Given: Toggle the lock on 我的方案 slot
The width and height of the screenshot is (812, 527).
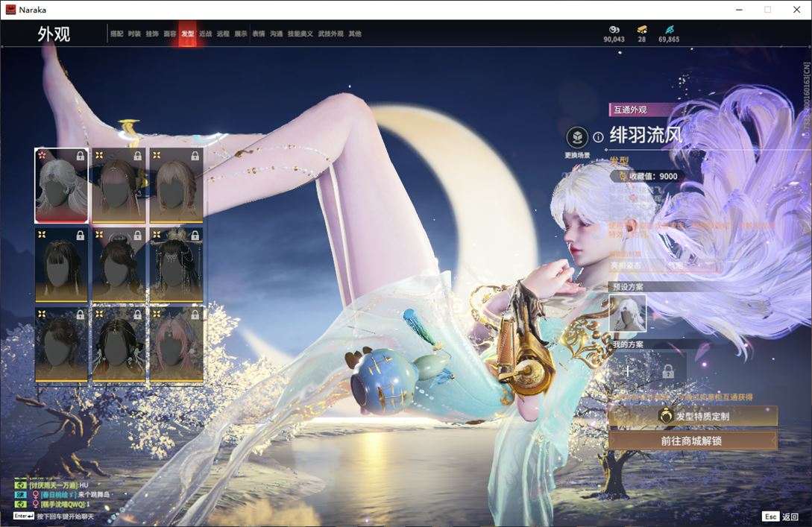Looking at the screenshot, I should [x=670, y=370].
